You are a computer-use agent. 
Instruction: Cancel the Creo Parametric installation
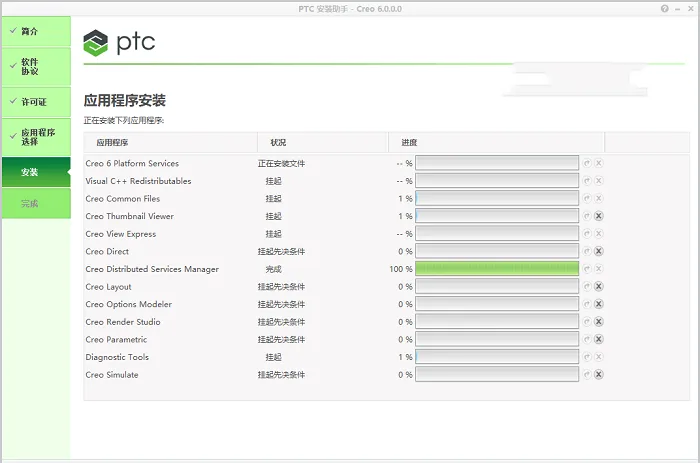click(599, 339)
